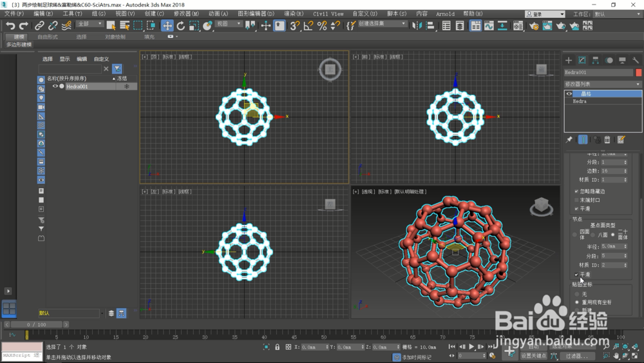644x363 pixels.
Task: Open Select by Name tool
Action: [x=124, y=26]
